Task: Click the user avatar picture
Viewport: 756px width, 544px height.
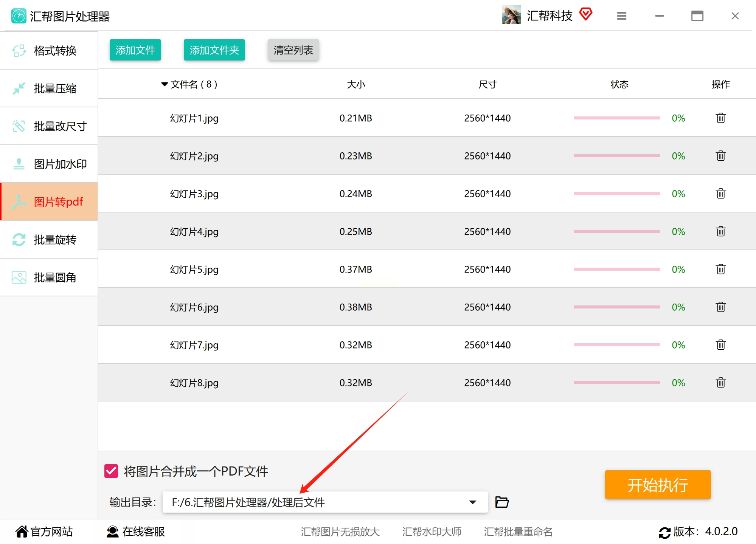Action: [x=511, y=15]
